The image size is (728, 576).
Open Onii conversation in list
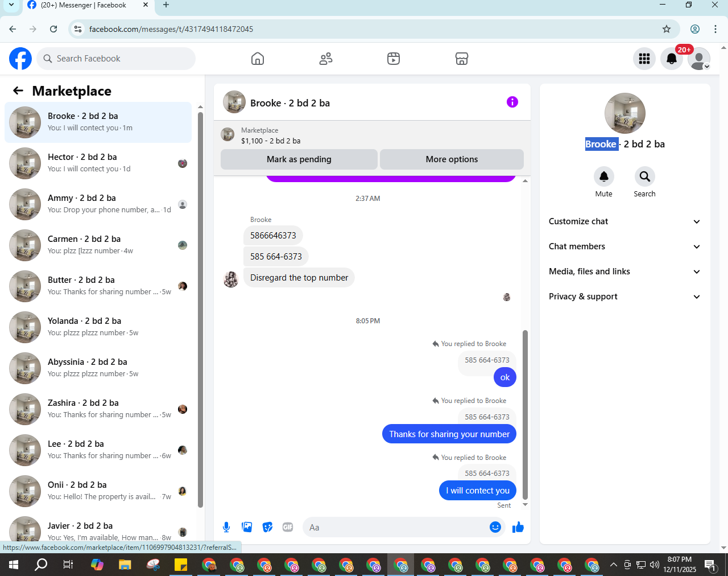click(98, 491)
